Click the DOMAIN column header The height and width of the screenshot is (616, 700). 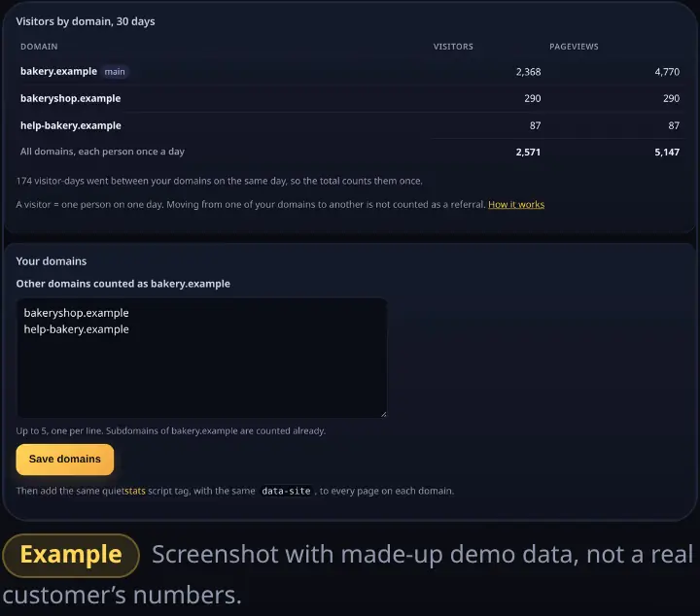click(x=39, y=47)
